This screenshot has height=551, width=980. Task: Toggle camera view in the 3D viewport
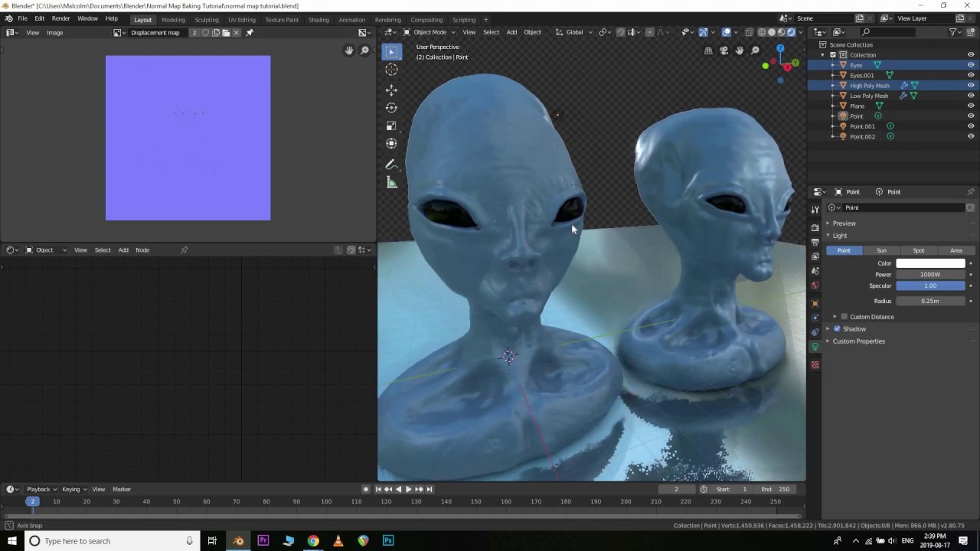724,51
